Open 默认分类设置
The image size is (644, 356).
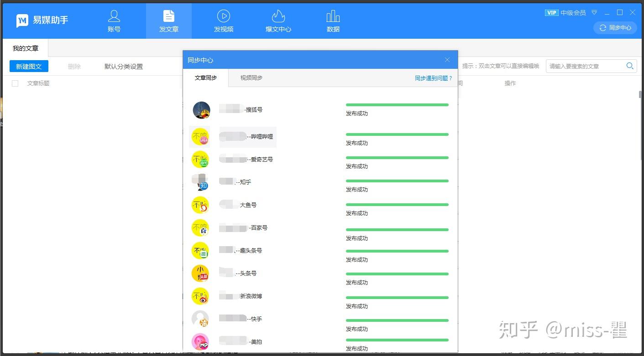[x=124, y=67]
